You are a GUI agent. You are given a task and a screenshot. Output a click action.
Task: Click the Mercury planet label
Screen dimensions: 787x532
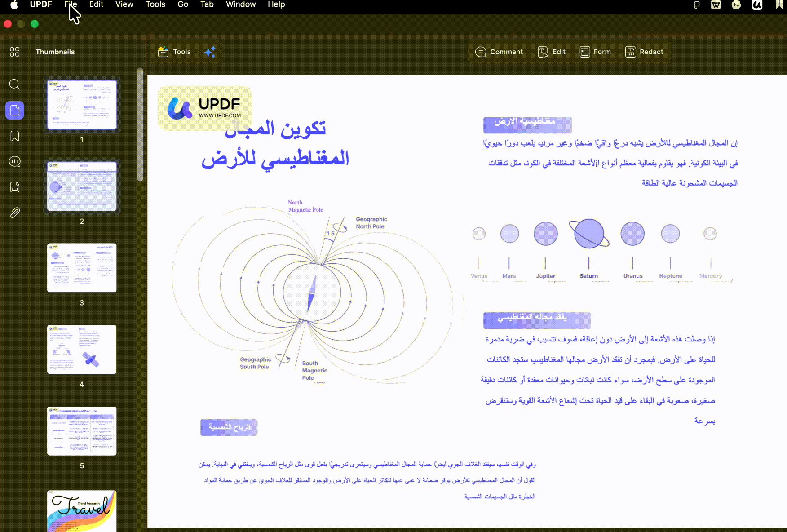(x=710, y=276)
